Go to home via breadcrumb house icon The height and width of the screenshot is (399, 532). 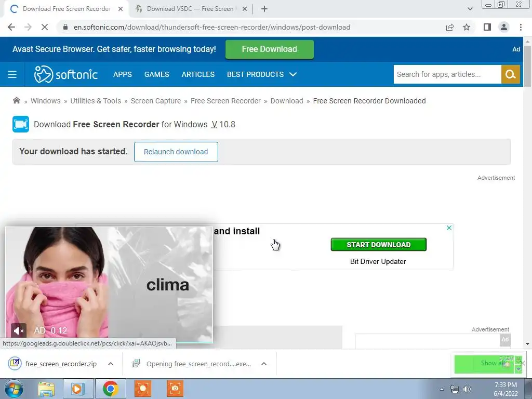point(16,100)
